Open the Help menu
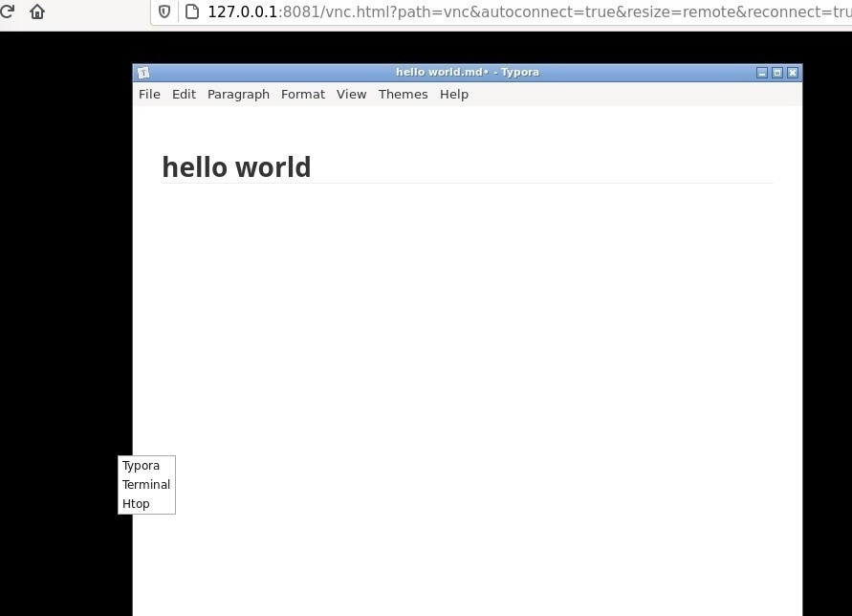This screenshot has width=852, height=616. tap(453, 95)
